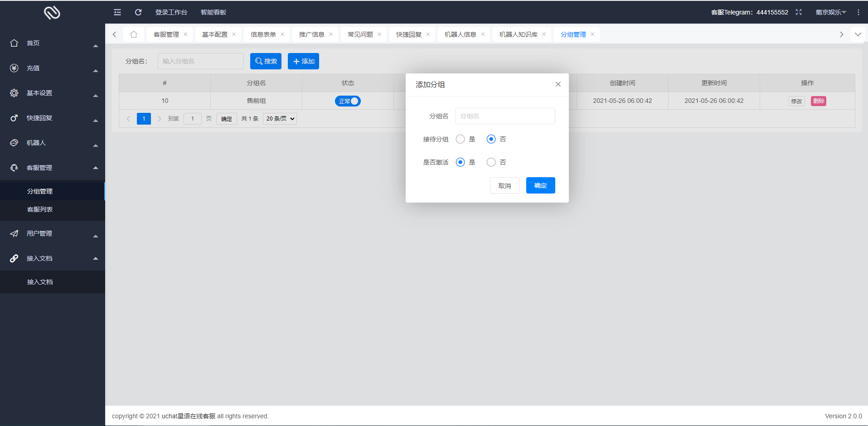Viewport: 868px width, 426px height.
Task: Toggle the 正常 status switch for 售前组
Action: (348, 101)
